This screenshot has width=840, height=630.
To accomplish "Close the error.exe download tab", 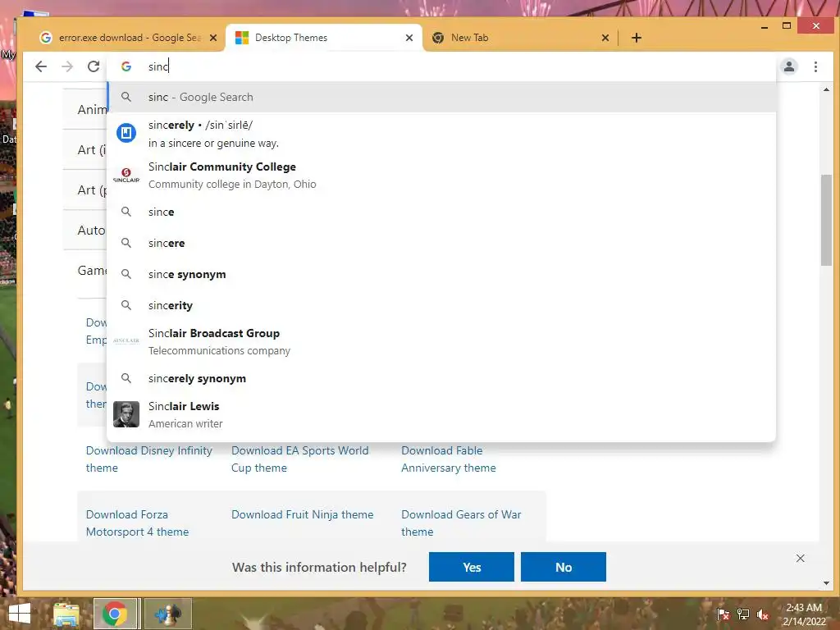I will [213, 38].
